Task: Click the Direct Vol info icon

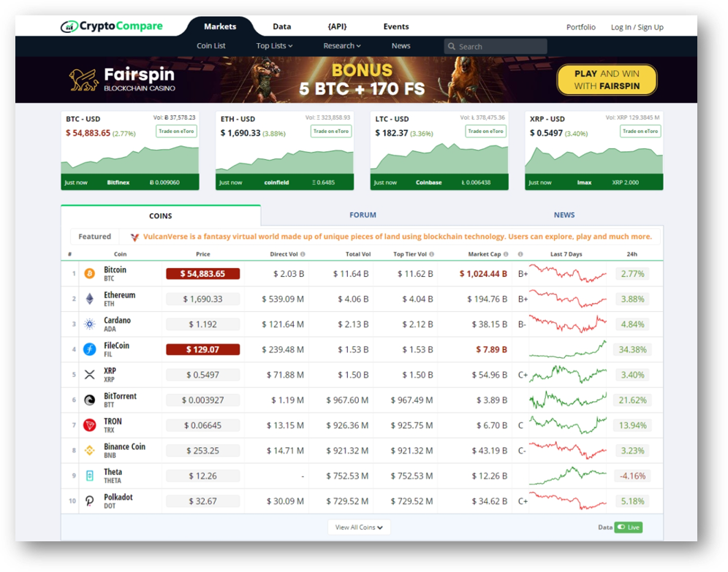Action: [303, 254]
